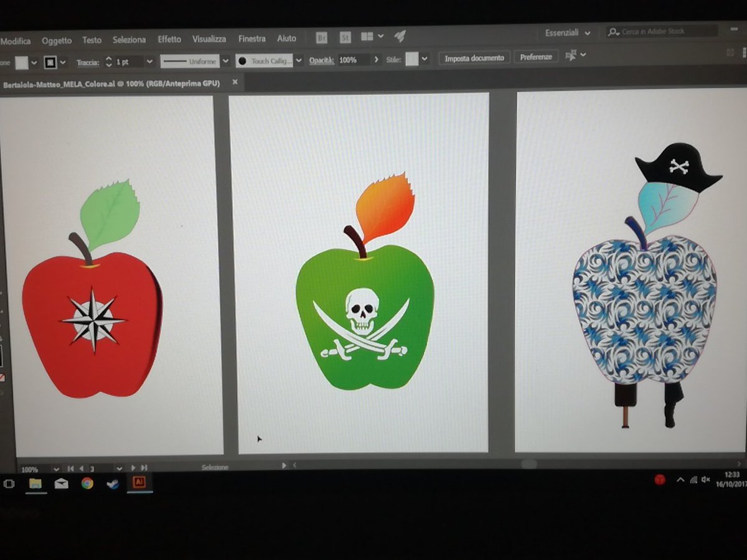Open the Touch Callig brush dropdown
This screenshot has width=747, height=560.
point(299,60)
